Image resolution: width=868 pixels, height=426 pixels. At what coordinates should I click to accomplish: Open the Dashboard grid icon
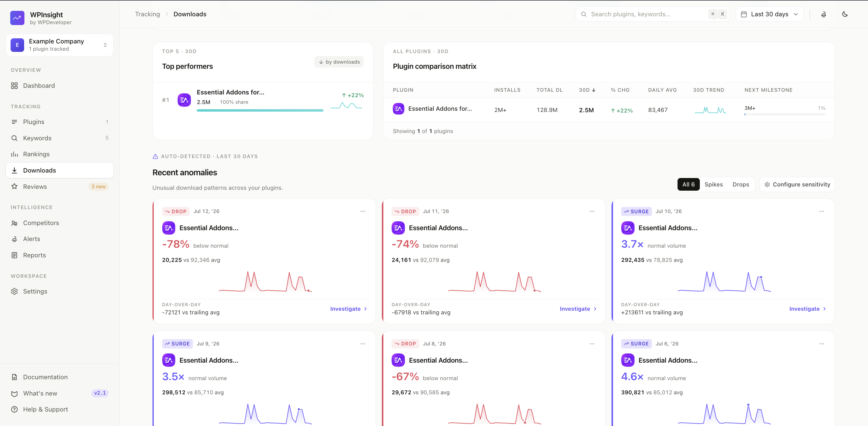tap(14, 86)
